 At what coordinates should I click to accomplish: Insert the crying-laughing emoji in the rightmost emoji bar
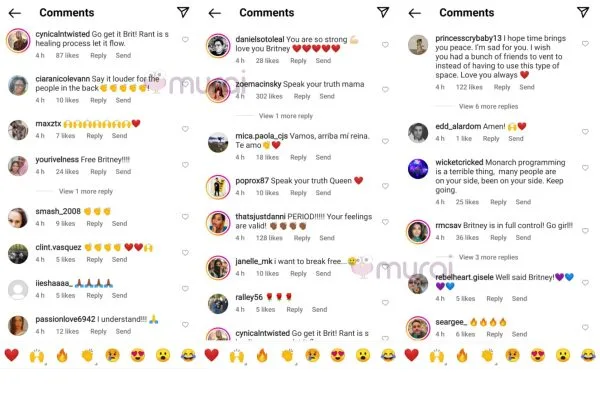588,356
